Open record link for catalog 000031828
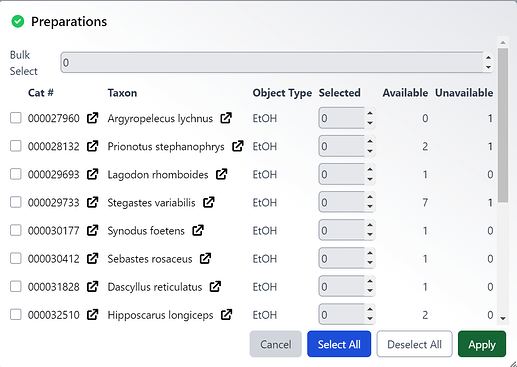Screen dimensions: 517x367 [x=92, y=286]
